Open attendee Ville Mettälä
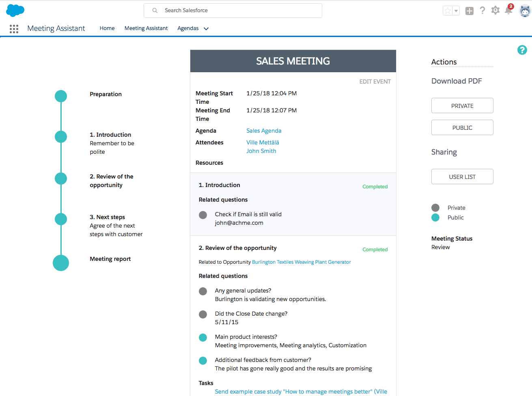 263,142
